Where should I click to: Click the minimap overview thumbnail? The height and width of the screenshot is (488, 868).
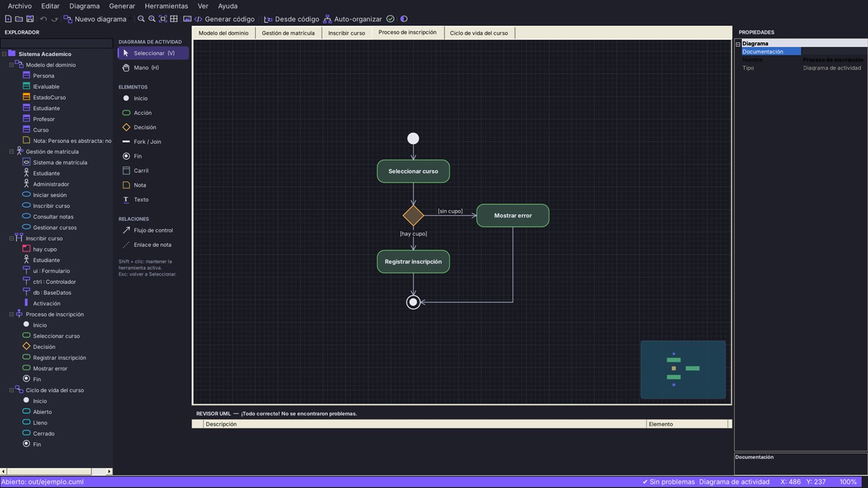point(683,370)
